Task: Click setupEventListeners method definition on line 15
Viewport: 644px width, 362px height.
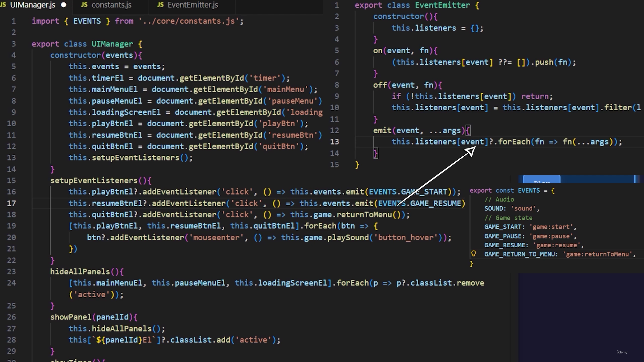Action: click(94, 180)
